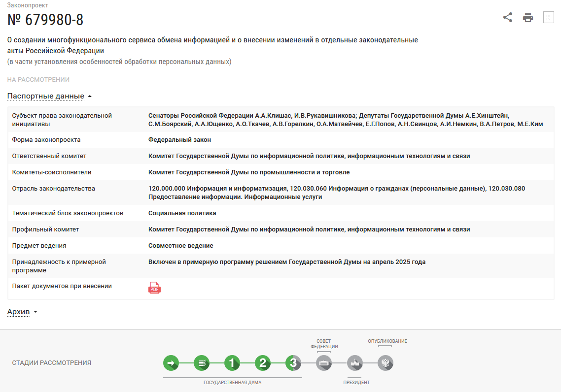
Task: Click the share icon at top right
Action: pyautogui.click(x=507, y=17)
